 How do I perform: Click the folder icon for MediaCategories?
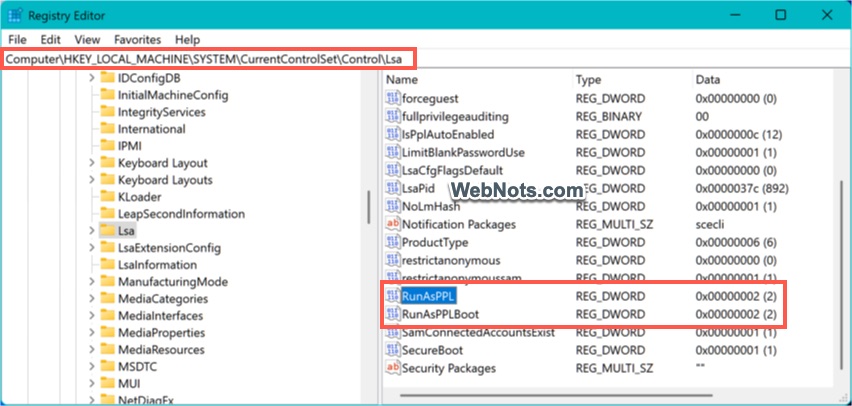pyautogui.click(x=106, y=299)
